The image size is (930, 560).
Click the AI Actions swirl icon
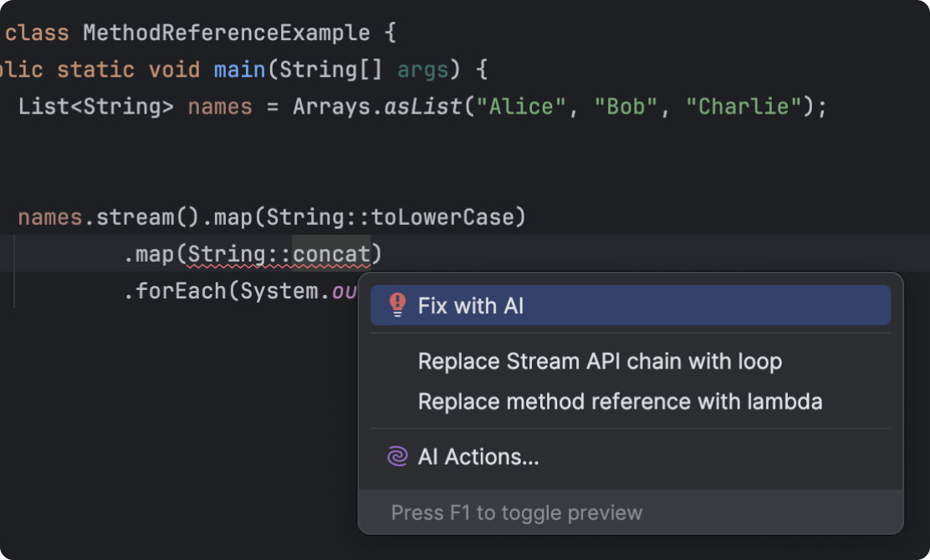point(396,456)
